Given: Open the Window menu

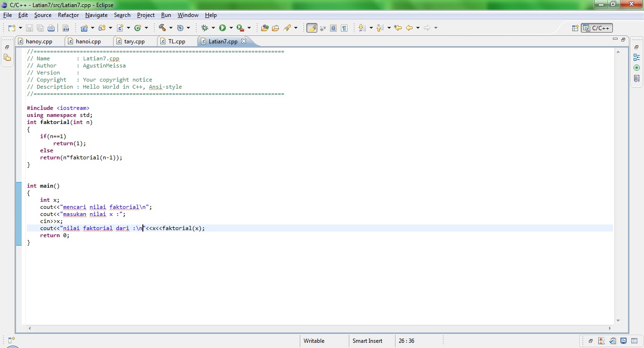Looking at the screenshot, I should (188, 15).
